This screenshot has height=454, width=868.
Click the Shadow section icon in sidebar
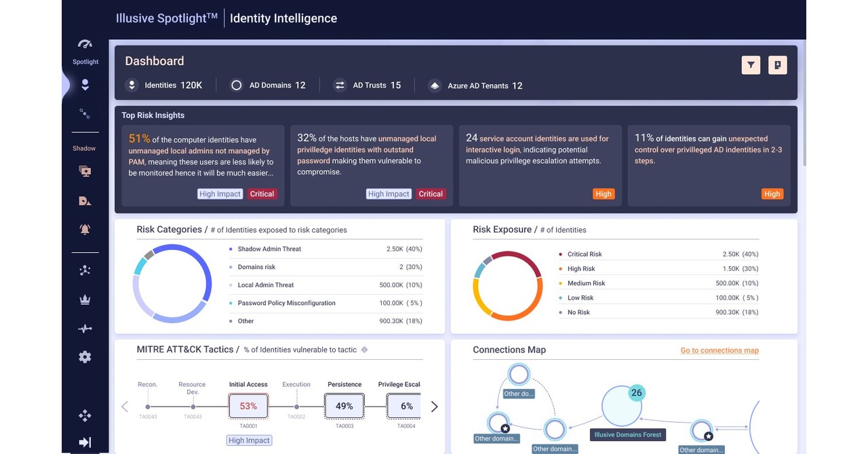point(85,171)
